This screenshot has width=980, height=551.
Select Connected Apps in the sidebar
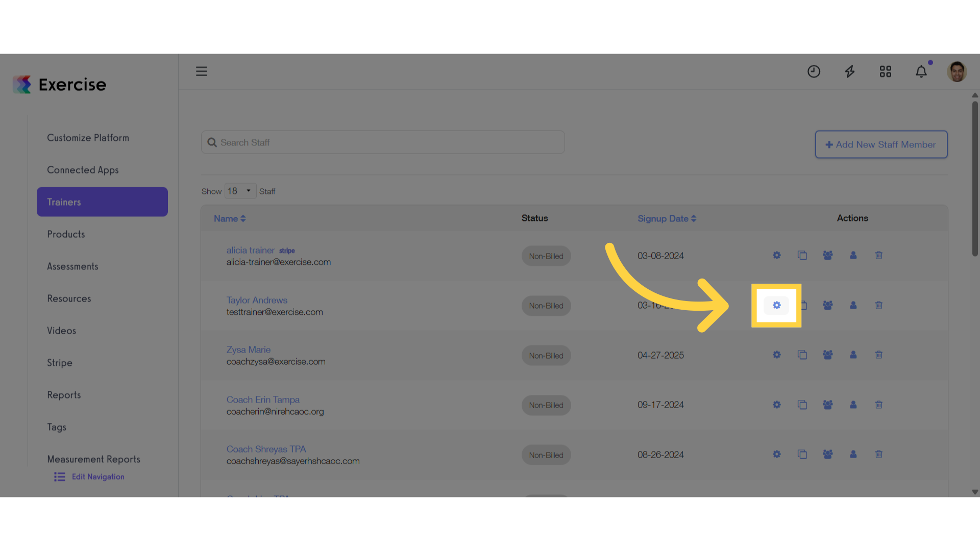(x=83, y=170)
